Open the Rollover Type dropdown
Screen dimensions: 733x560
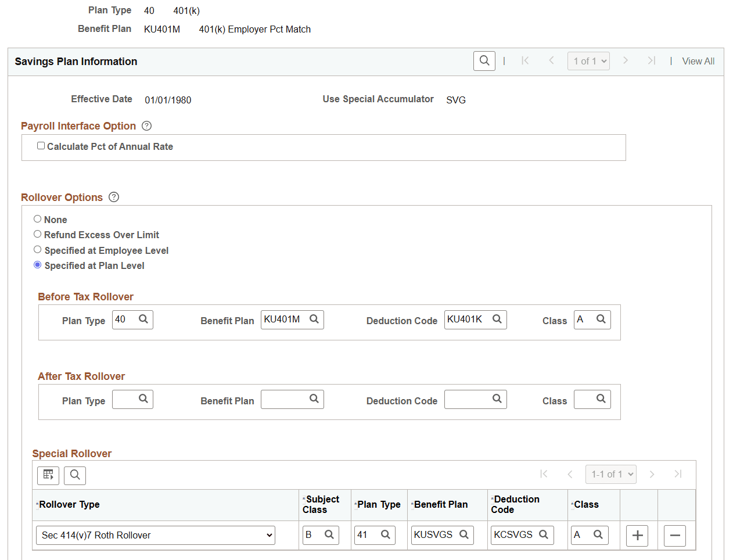pyautogui.click(x=155, y=535)
